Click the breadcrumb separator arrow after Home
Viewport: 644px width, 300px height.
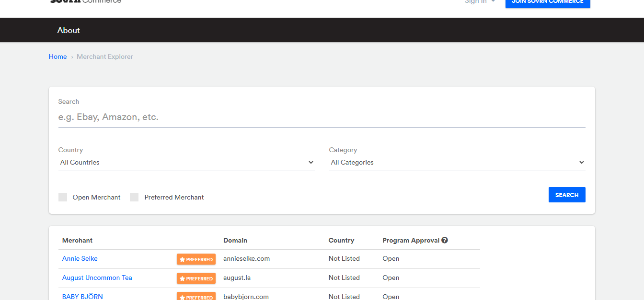(72, 57)
